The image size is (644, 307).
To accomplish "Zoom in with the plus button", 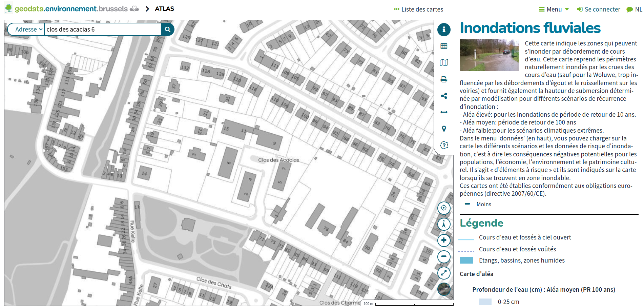I will point(444,241).
